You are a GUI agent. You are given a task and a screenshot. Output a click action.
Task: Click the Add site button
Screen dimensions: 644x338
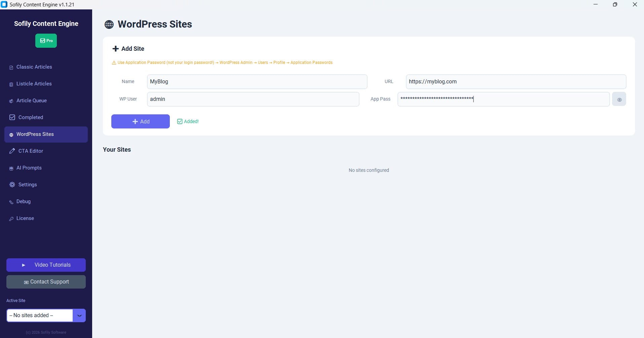(x=141, y=121)
